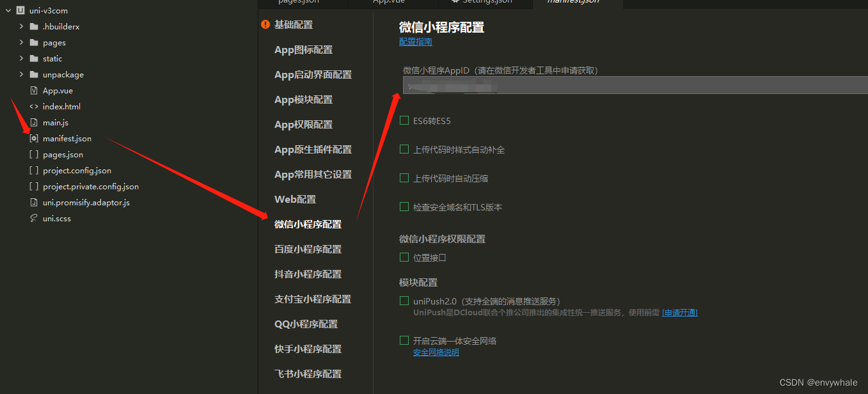Open the 安全网络说明 link
Image resolution: width=868 pixels, height=394 pixels.
click(436, 352)
